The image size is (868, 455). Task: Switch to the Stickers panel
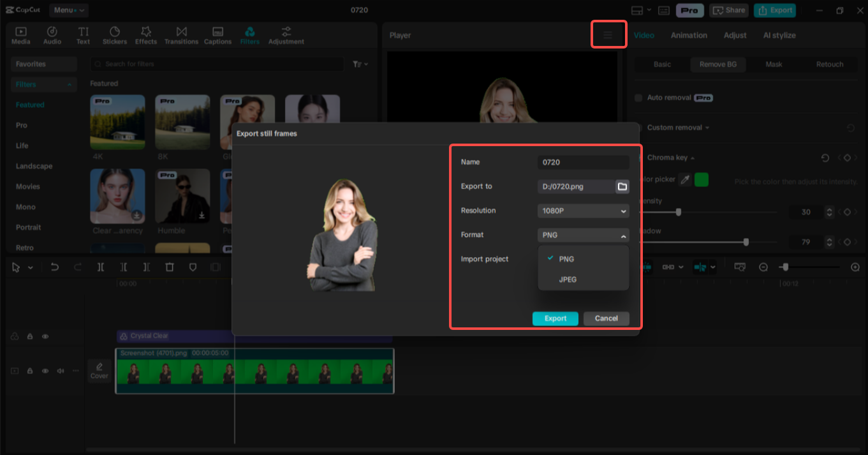pos(115,34)
